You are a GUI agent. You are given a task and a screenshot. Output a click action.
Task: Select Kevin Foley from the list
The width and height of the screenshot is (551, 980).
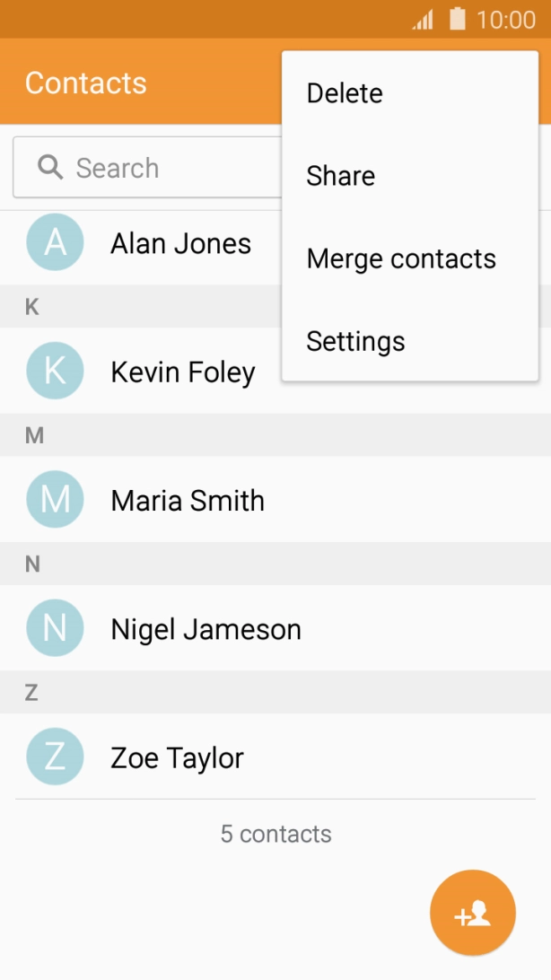[x=183, y=371]
